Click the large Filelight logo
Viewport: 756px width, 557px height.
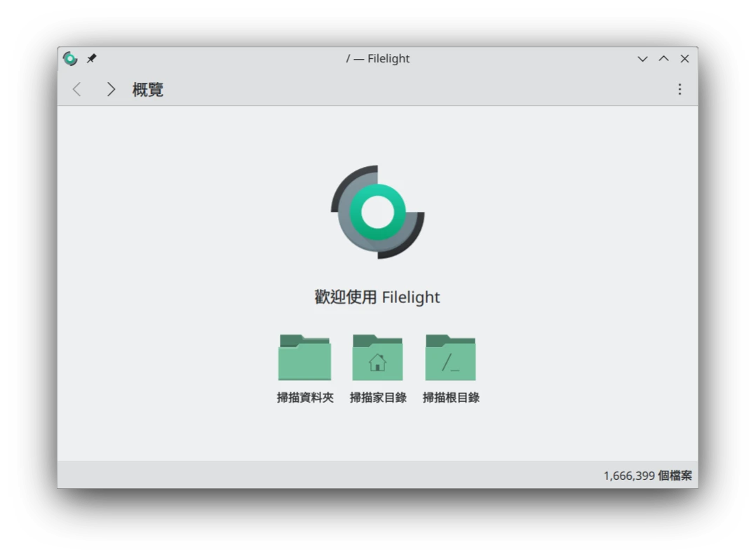377,212
